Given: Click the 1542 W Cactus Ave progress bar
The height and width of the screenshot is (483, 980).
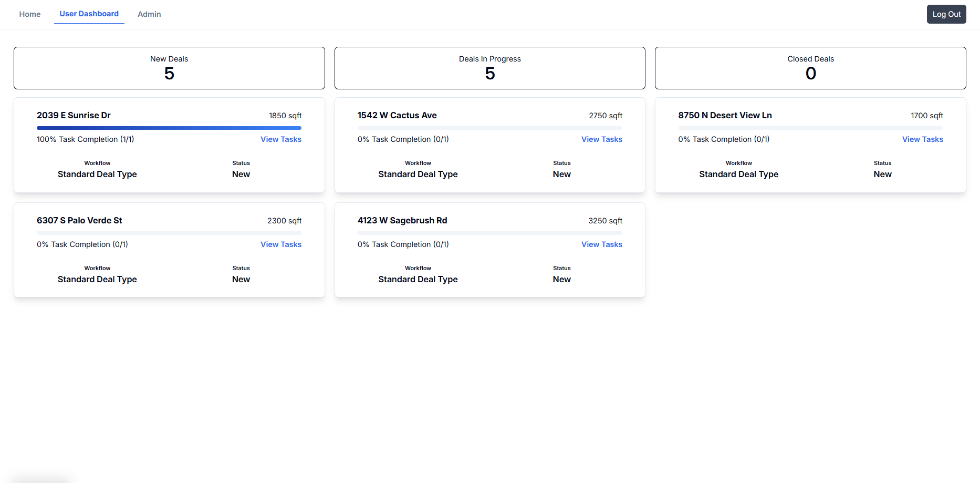Looking at the screenshot, I should tap(490, 128).
